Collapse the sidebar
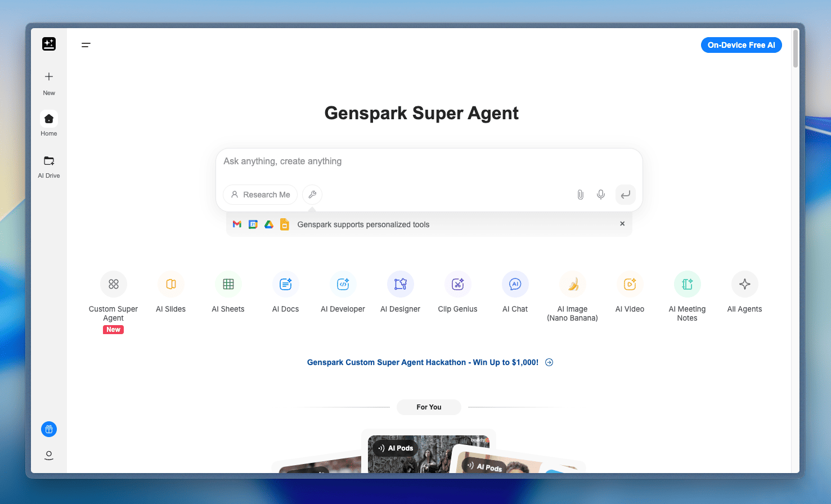The image size is (831, 504). pos(86,45)
